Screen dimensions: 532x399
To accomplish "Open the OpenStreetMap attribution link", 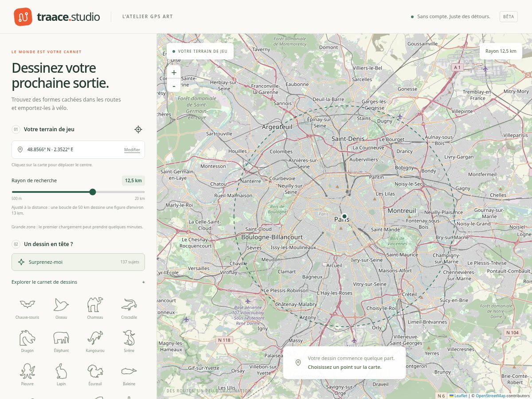I will point(490,396).
